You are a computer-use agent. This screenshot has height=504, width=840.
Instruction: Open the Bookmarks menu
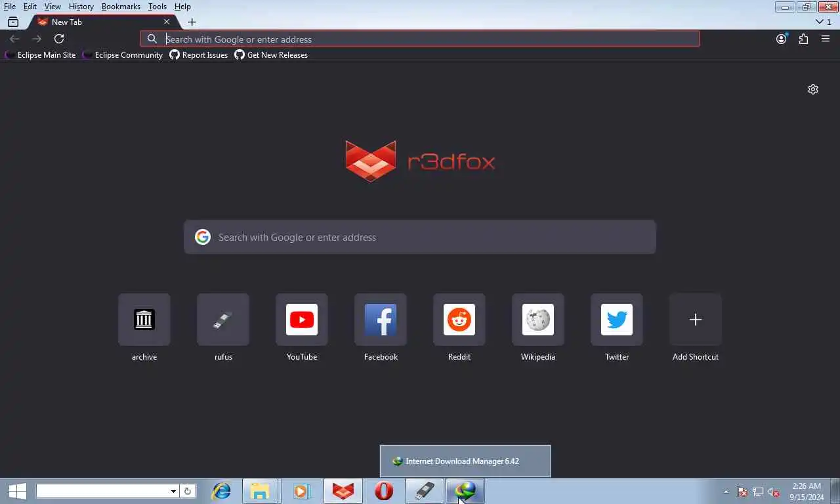tap(121, 7)
